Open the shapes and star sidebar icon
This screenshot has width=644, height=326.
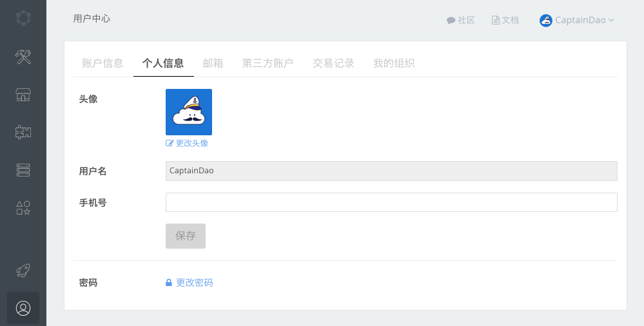[23, 207]
